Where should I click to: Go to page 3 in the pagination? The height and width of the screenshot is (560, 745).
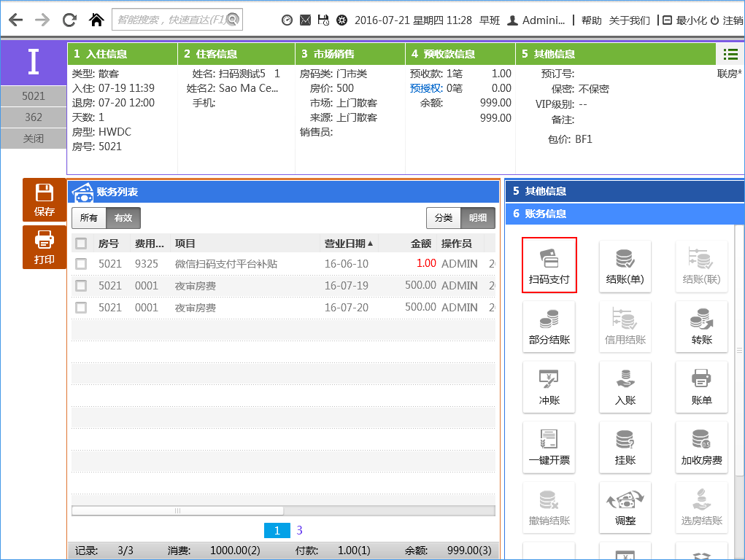(x=299, y=530)
